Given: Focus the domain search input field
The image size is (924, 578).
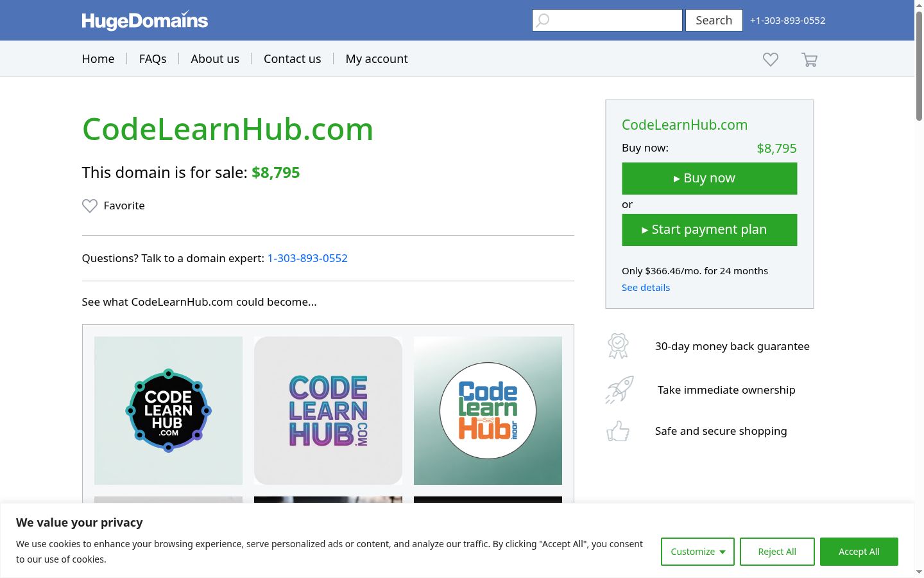Looking at the screenshot, I should [607, 21].
